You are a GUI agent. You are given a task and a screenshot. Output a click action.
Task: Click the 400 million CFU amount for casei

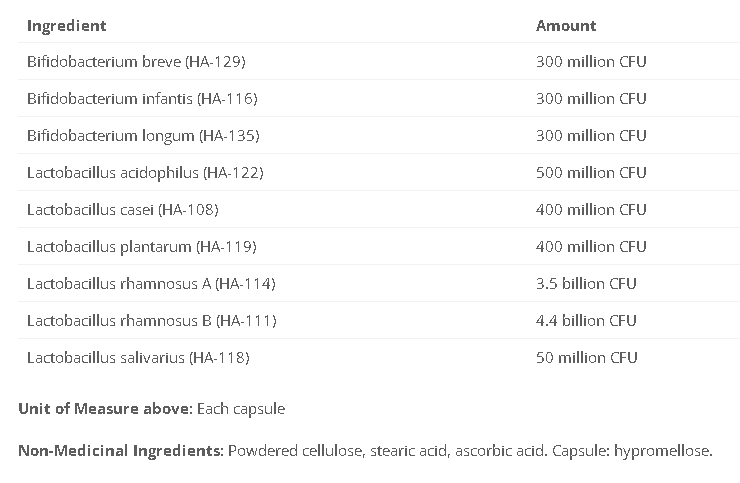tap(591, 209)
